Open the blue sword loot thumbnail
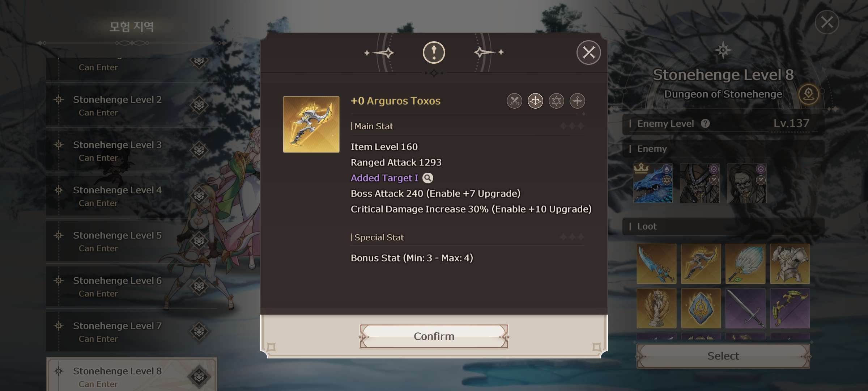The width and height of the screenshot is (868, 391). pos(656,264)
